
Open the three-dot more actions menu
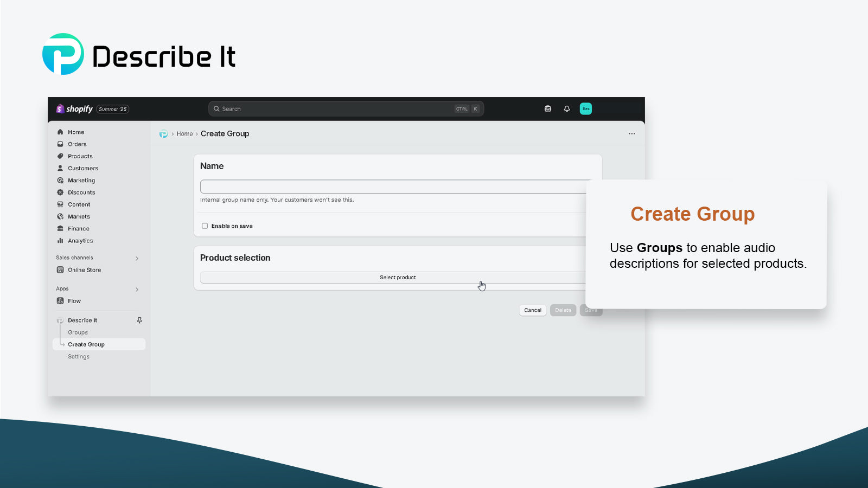pos(632,134)
